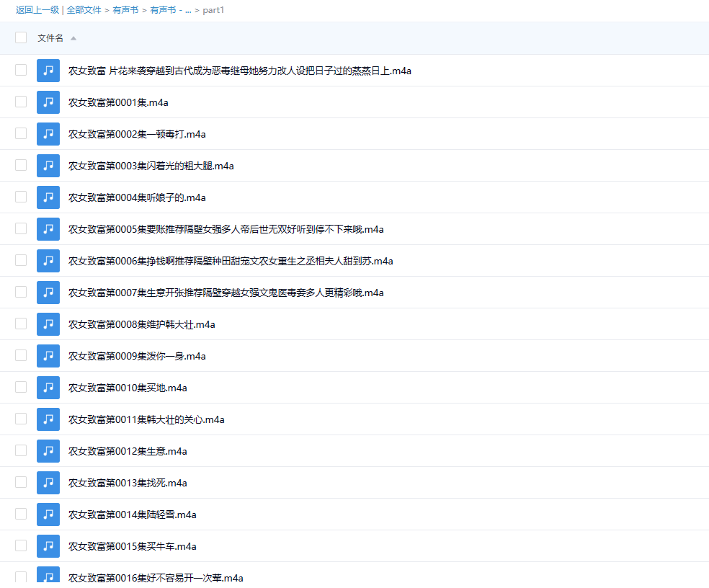Click the music note icon for 第0010集买地
Screen dimensions: 709x588
click(48, 387)
